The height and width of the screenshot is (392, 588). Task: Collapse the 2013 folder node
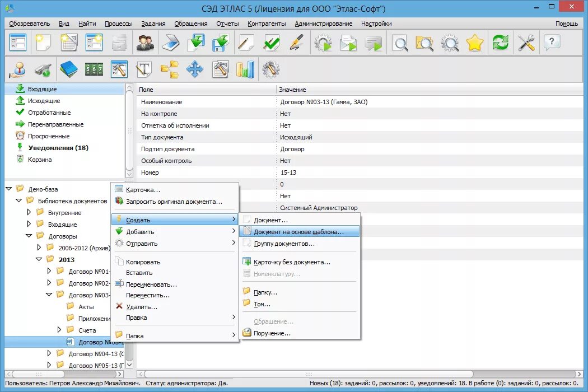[x=39, y=259]
